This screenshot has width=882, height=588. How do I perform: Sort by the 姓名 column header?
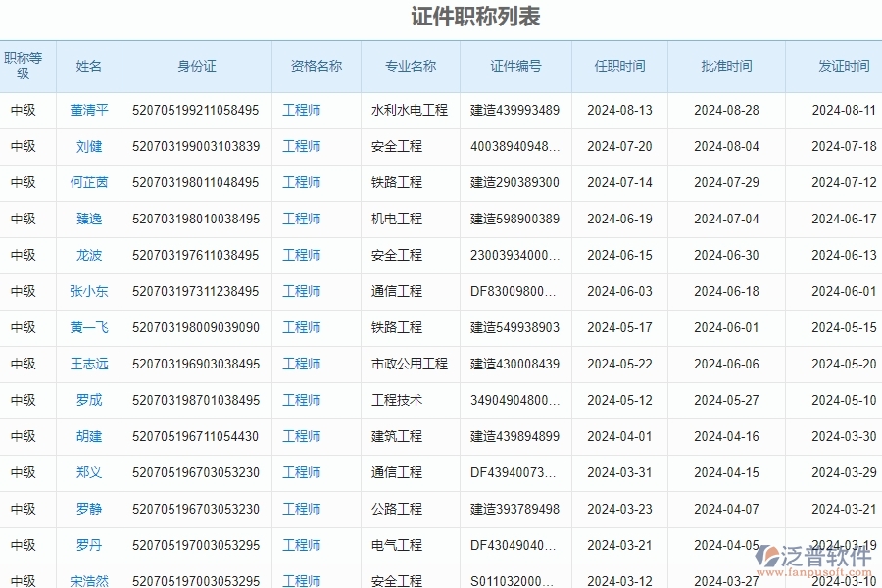click(x=88, y=66)
